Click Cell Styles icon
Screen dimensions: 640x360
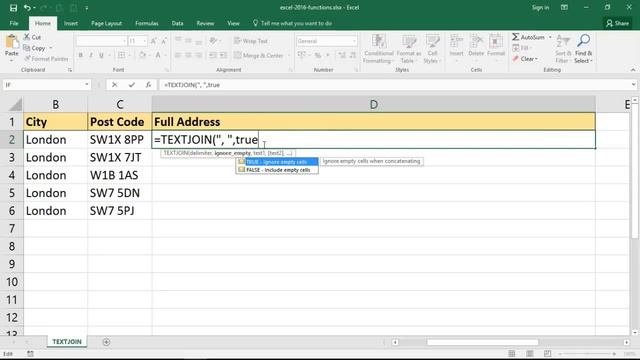pos(432,42)
